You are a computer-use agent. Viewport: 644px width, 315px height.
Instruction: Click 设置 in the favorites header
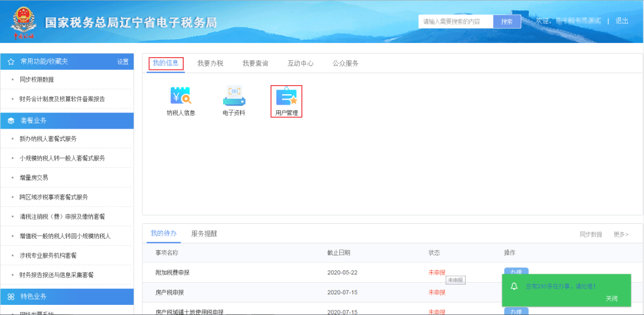(123, 61)
